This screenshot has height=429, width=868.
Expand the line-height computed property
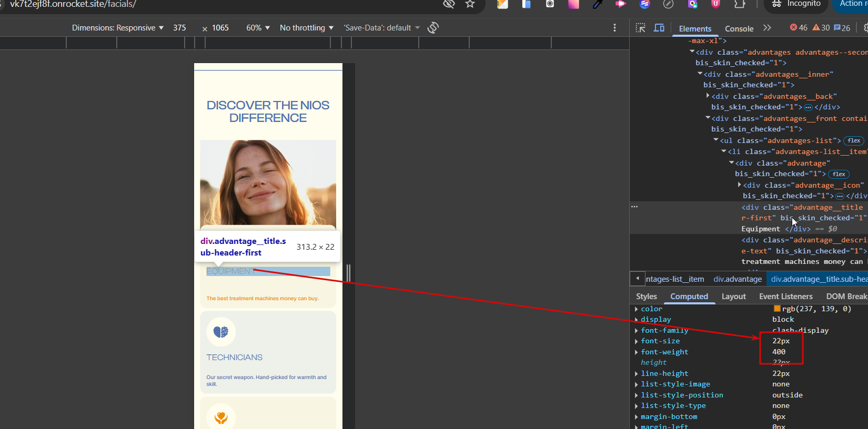coord(637,374)
